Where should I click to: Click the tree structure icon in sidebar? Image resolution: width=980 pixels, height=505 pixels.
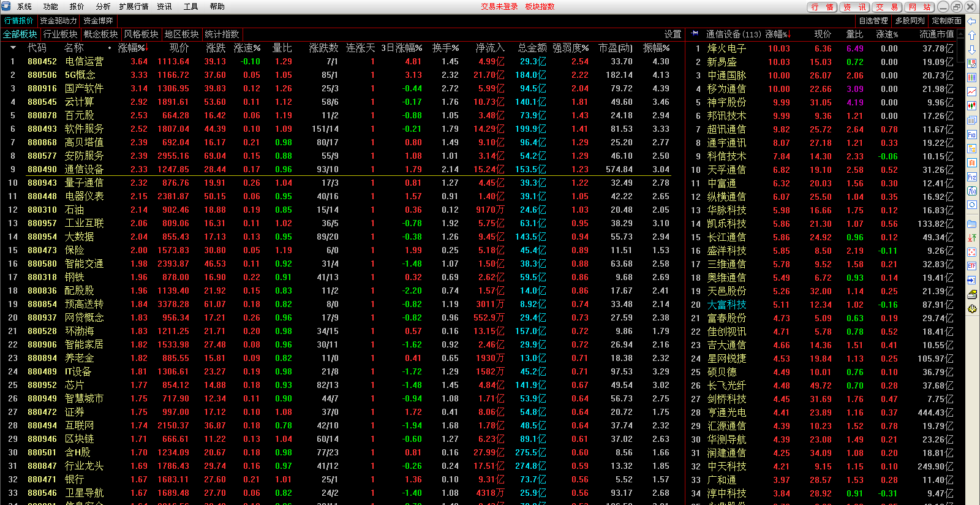click(972, 148)
